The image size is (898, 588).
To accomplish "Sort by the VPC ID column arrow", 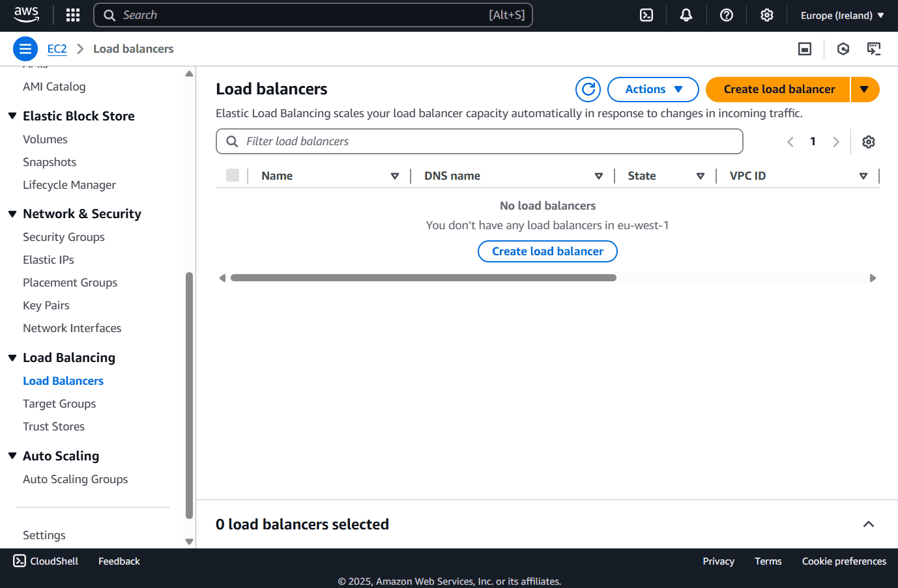I will tap(863, 176).
